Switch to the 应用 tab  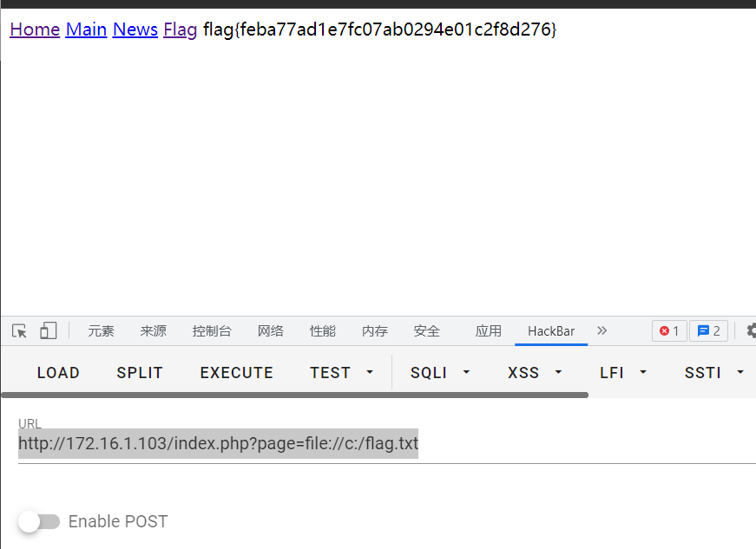(x=489, y=330)
